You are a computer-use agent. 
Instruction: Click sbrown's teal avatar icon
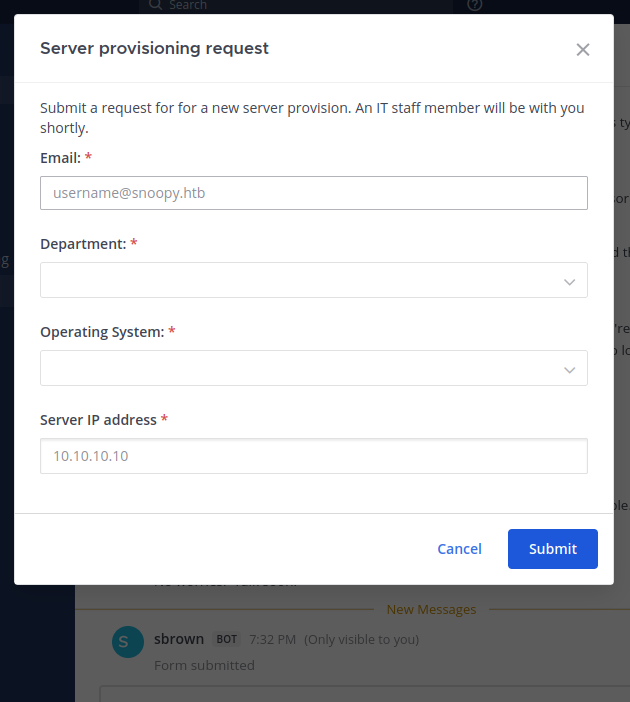[128, 642]
